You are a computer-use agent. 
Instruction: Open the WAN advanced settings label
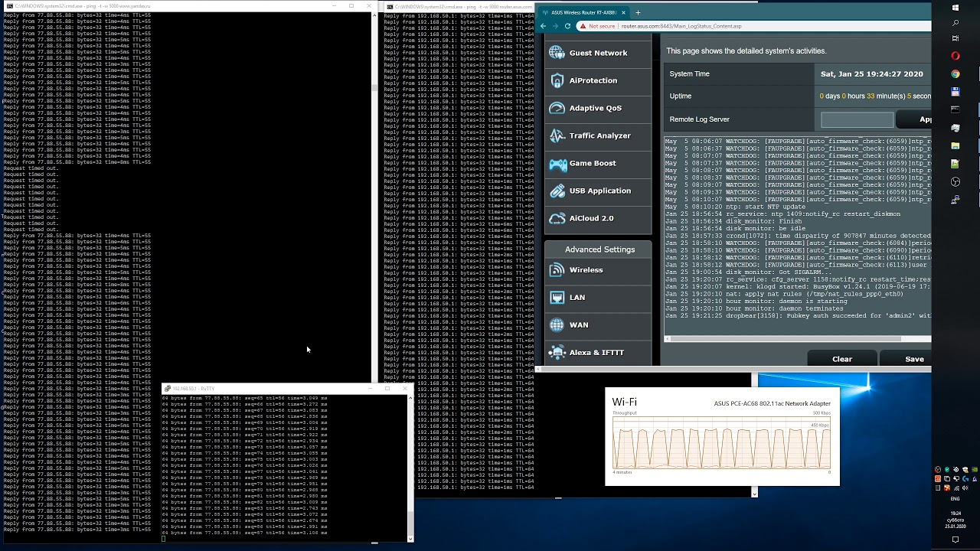[x=579, y=324]
